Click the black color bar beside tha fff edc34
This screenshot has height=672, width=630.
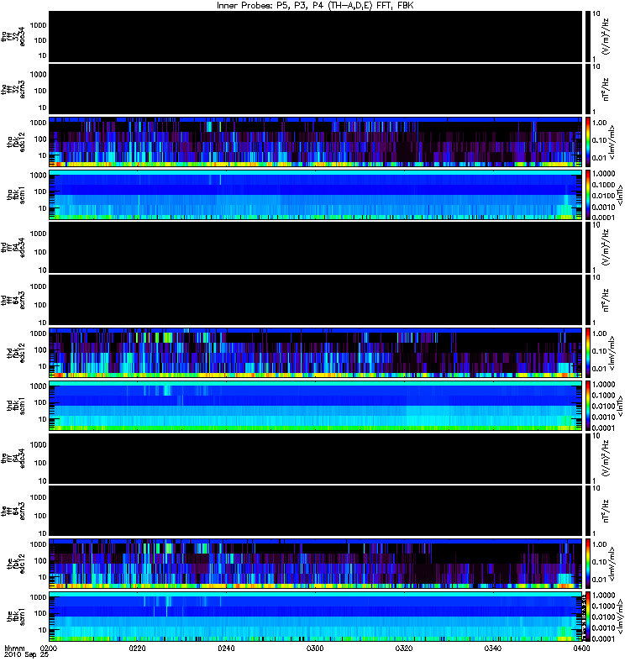[x=588, y=36]
